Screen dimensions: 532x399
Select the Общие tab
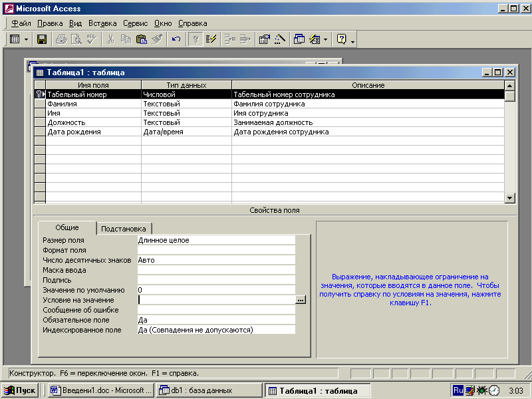point(67,227)
